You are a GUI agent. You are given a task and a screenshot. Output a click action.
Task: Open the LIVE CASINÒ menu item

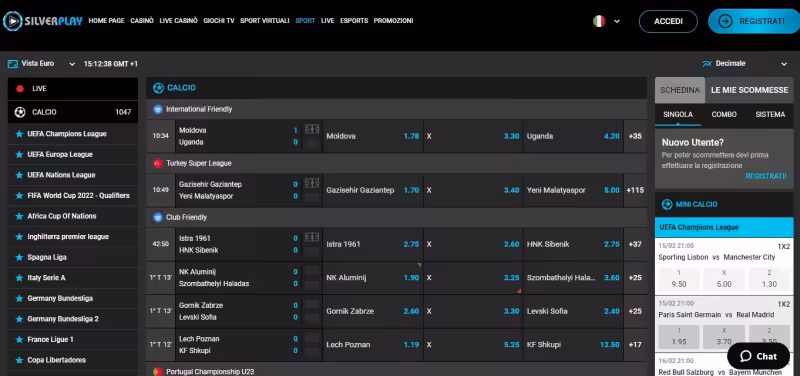click(x=179, y=21)
